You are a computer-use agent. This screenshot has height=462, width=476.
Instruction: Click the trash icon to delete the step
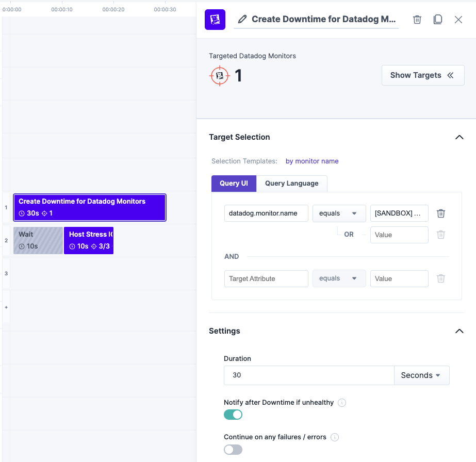[x=417, y=20]
